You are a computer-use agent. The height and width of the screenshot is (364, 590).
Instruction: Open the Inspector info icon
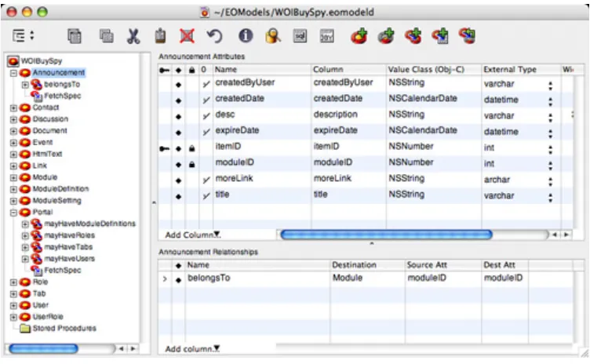pos(246,36)
